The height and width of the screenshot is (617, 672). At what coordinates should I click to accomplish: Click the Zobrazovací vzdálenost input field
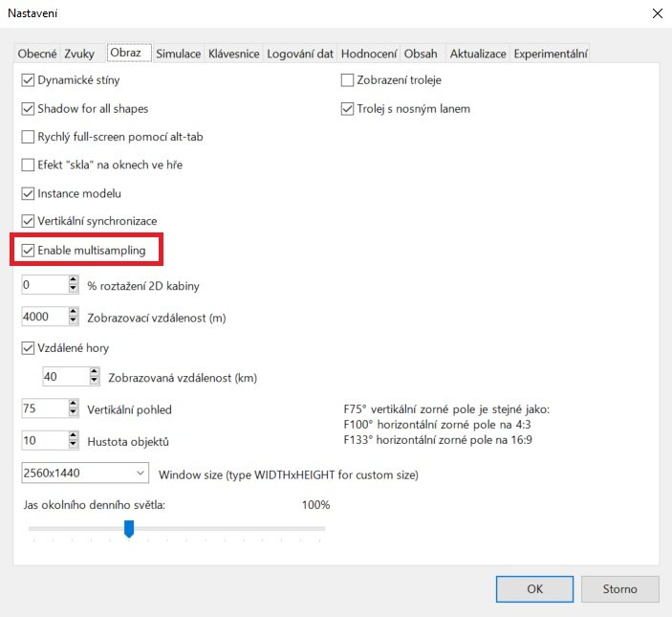pyautogui.click(x=43, y=318)
